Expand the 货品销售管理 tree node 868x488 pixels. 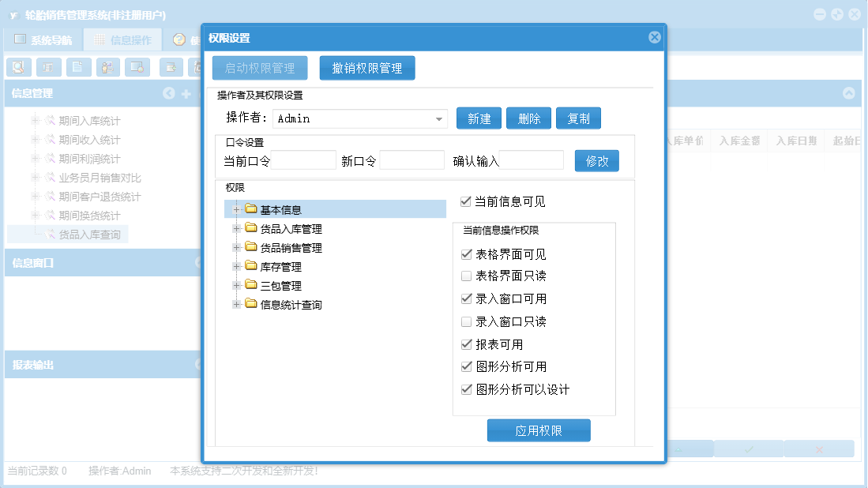[236, 247]
